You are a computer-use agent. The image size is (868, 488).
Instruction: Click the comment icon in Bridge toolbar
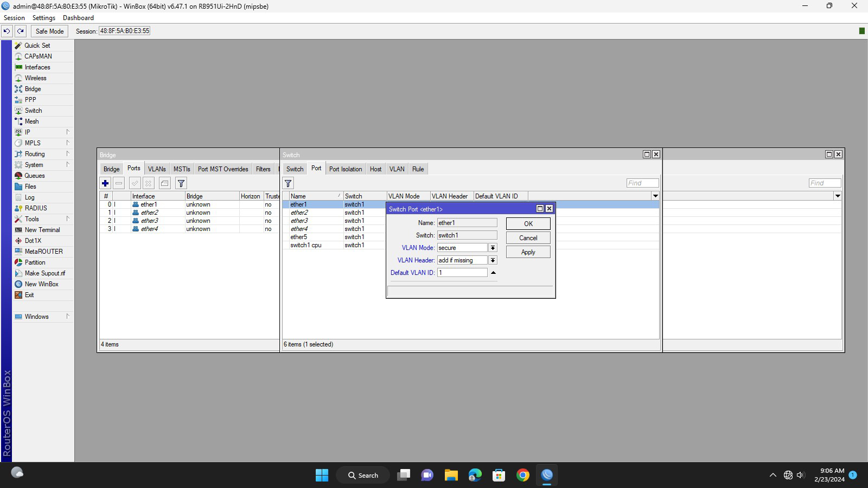pos(165,183)
